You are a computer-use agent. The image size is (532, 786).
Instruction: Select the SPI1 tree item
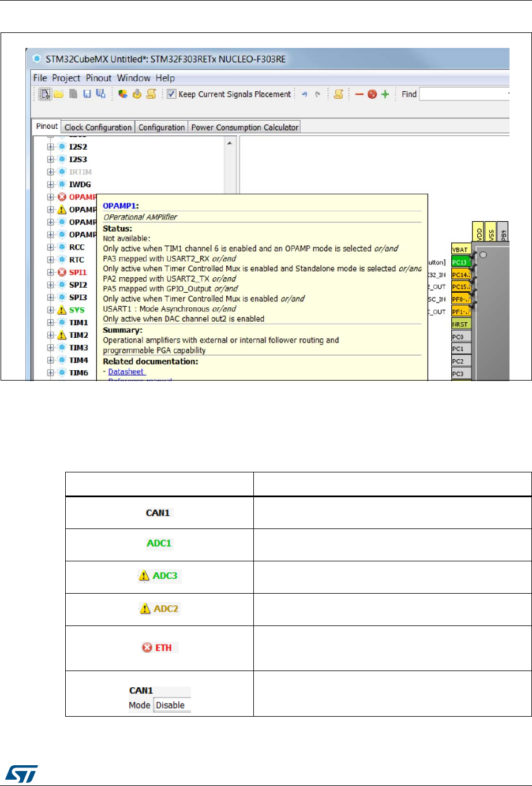tap(78, 272)
